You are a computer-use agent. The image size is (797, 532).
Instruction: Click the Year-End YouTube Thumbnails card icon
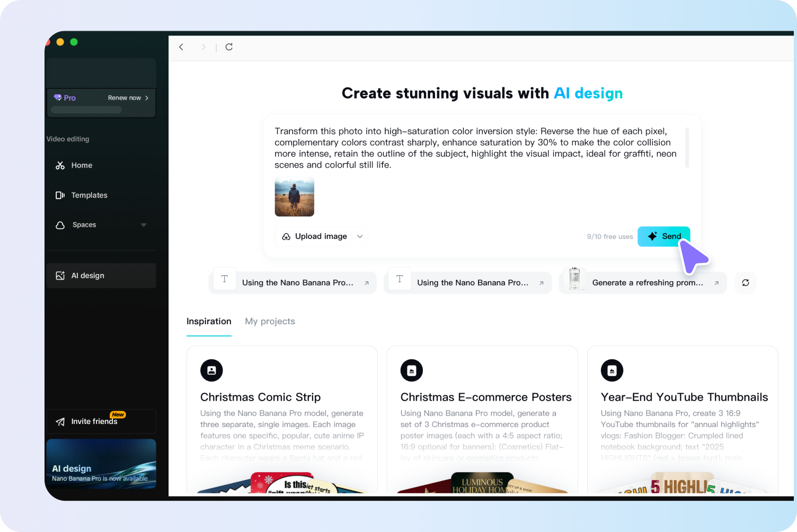point(612,370)
